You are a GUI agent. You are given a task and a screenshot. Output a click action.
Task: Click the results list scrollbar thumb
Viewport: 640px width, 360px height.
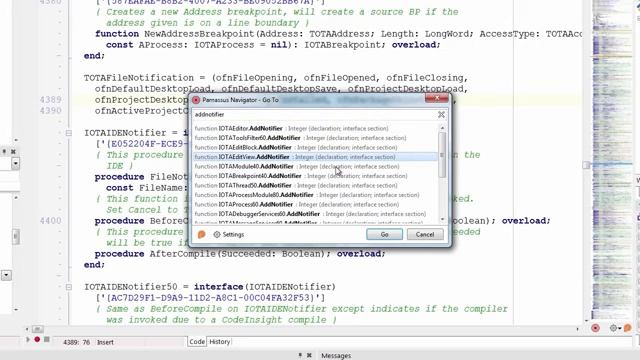442,155
